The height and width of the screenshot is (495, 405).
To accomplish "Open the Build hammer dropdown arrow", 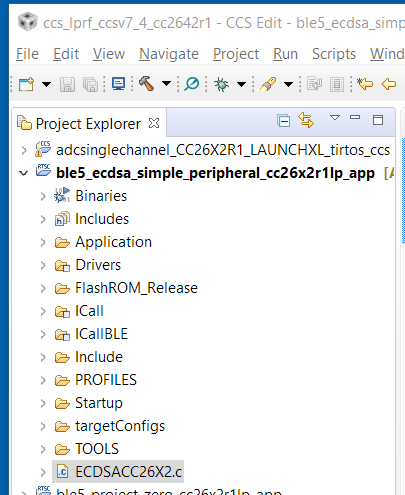I will coord(166,83).
